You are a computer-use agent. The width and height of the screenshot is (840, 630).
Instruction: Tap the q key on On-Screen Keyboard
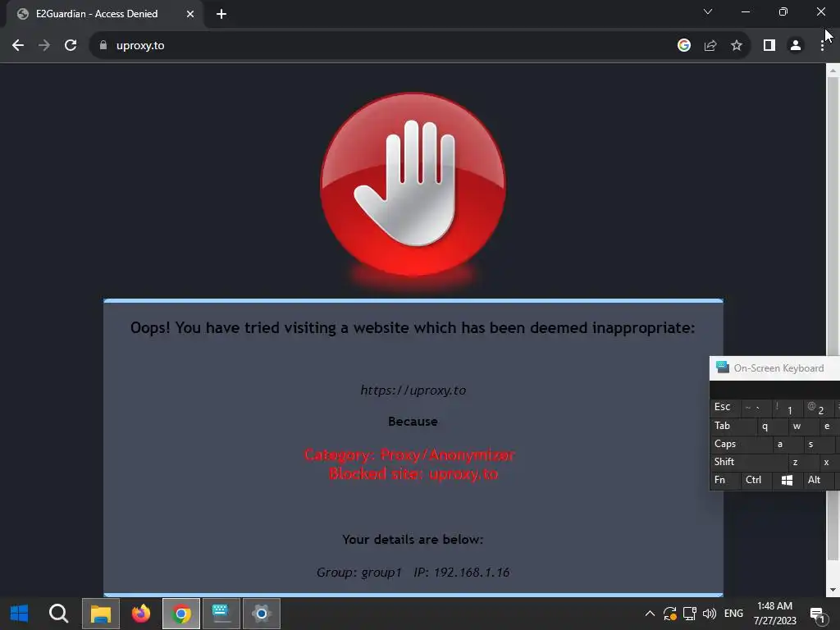(771, 426)
